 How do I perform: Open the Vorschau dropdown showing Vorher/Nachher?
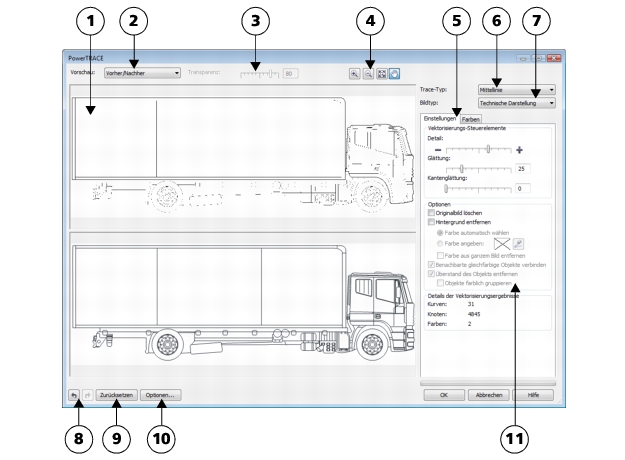coord(141,73)
